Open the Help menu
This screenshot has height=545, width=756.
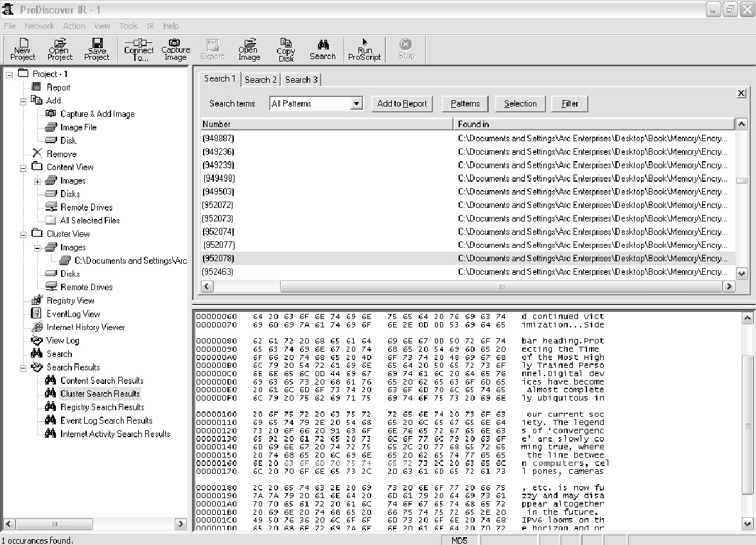coord(171,26)
